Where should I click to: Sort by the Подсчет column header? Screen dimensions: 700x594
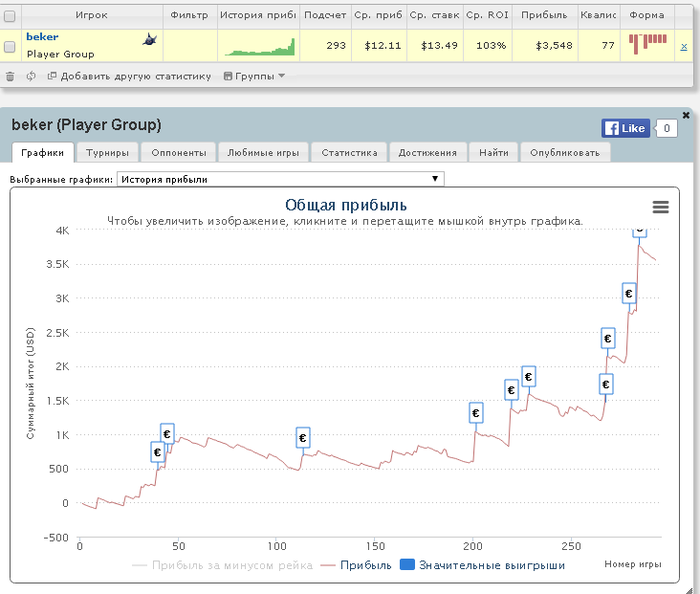pos(325,16)
